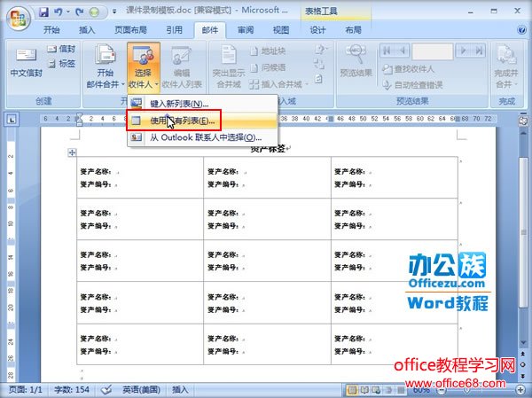Viewport: 532px width, 398px height.
Task: Click the 页面: 1/1 status entry
Action: pyautogui.click(x=25, y=390)
